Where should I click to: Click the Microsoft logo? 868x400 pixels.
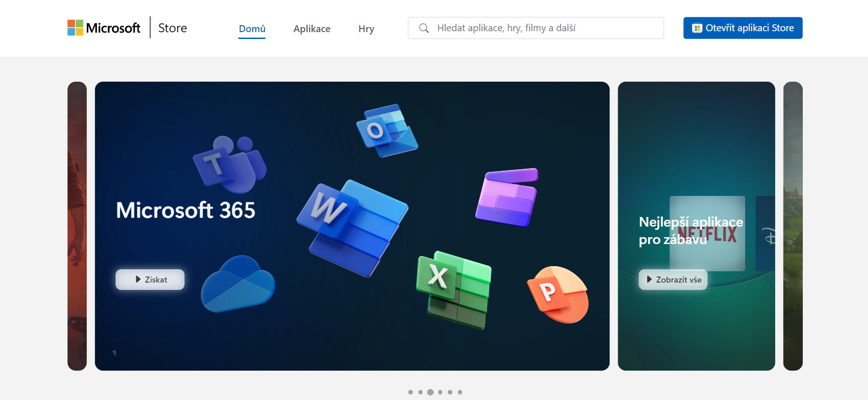click(x=104, y=28)
